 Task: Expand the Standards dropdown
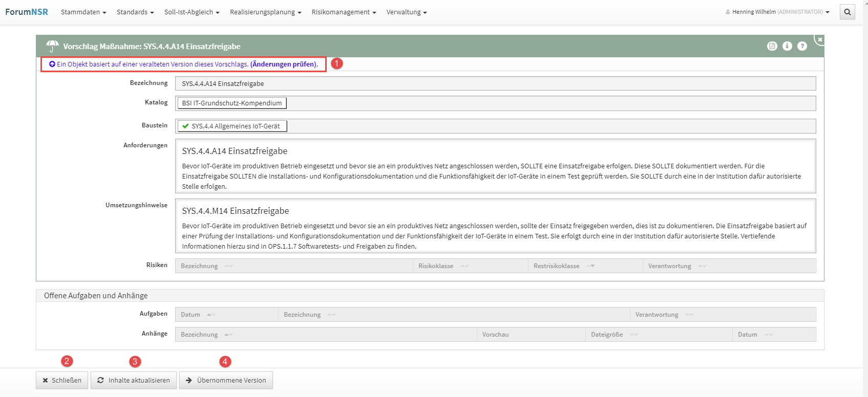click(135, 12)
